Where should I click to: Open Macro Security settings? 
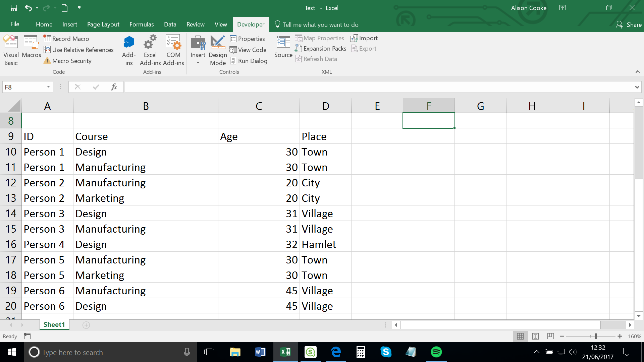pyautogui.click(x=67, y=61)
